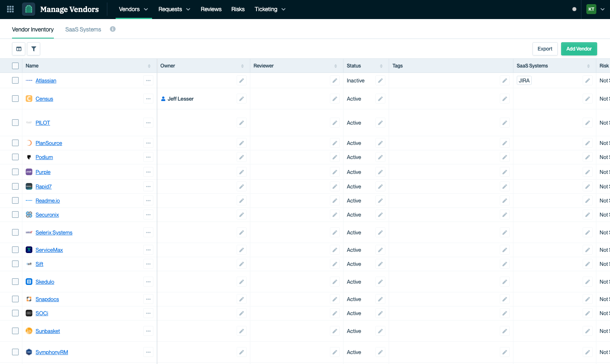Sort by the SaaS Systems column
610x364 pixels.
588,66
